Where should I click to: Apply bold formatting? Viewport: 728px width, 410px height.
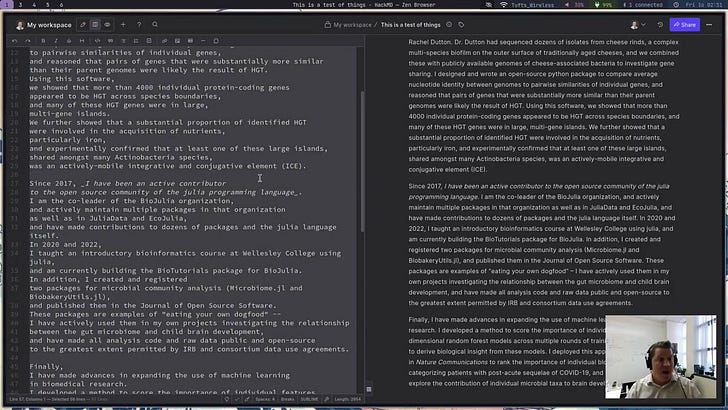click(x=43, y=41)
